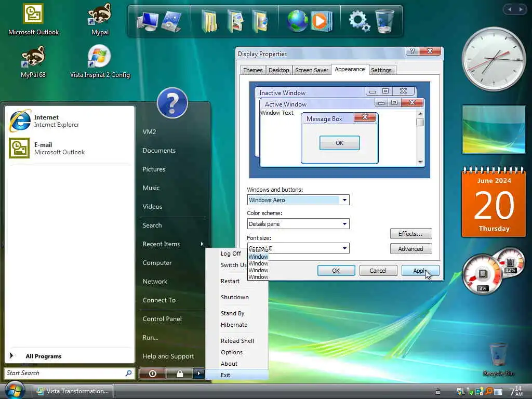
Task: Click the sidebar previous arrow
Action: click(509, 9)
